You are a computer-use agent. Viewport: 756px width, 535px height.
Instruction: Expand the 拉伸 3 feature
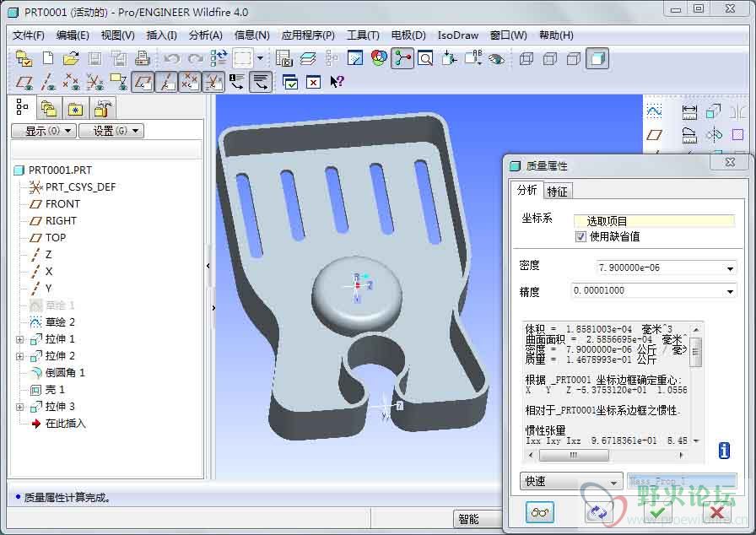(19, 407)
